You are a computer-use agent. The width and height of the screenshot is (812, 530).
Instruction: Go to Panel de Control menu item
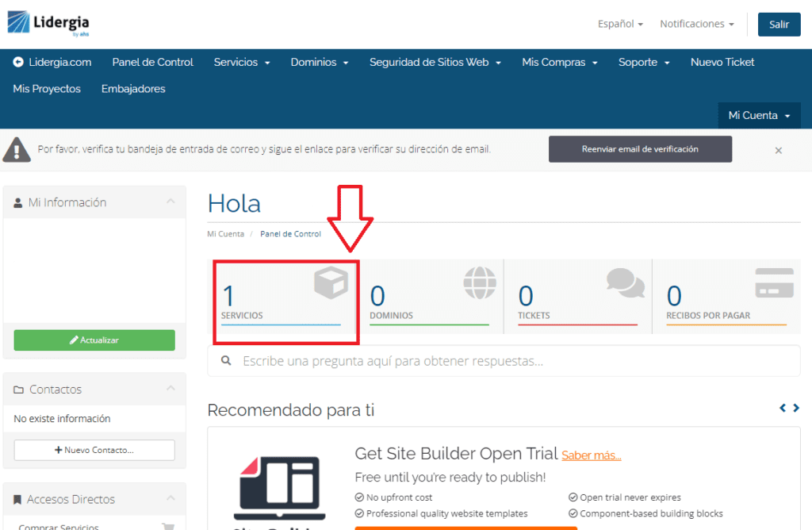[153, 62]
